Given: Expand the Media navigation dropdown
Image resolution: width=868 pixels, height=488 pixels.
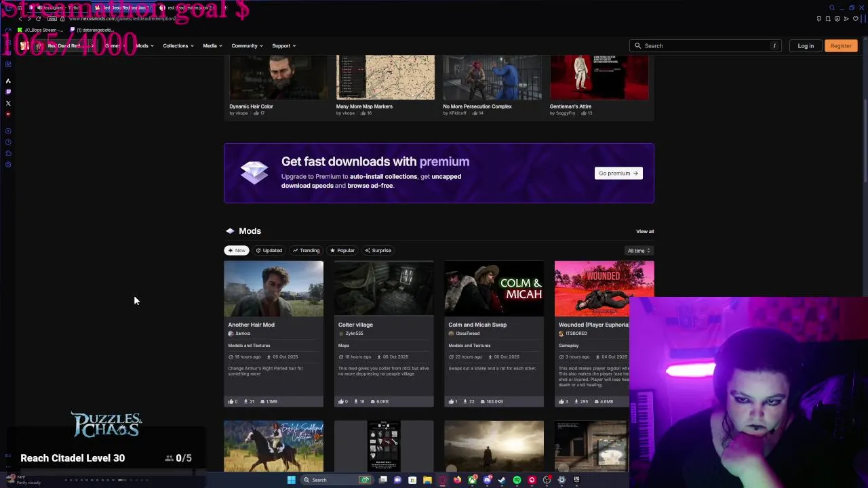Looking at the screenshot, I should point(213,45).
